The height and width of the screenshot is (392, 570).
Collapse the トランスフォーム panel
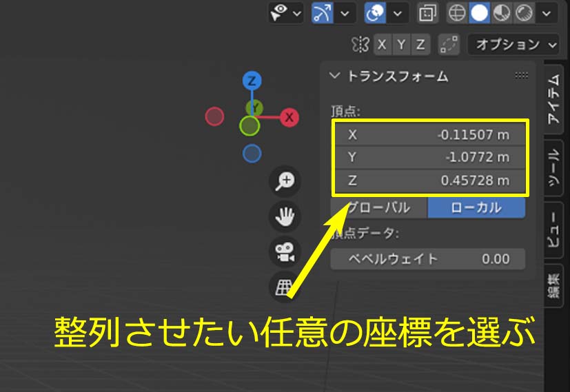point(335,76)
